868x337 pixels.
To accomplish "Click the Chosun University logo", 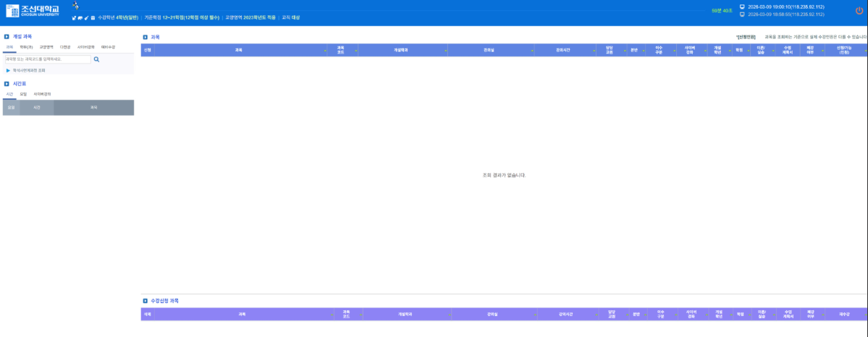I will click(x=32, y=11).
